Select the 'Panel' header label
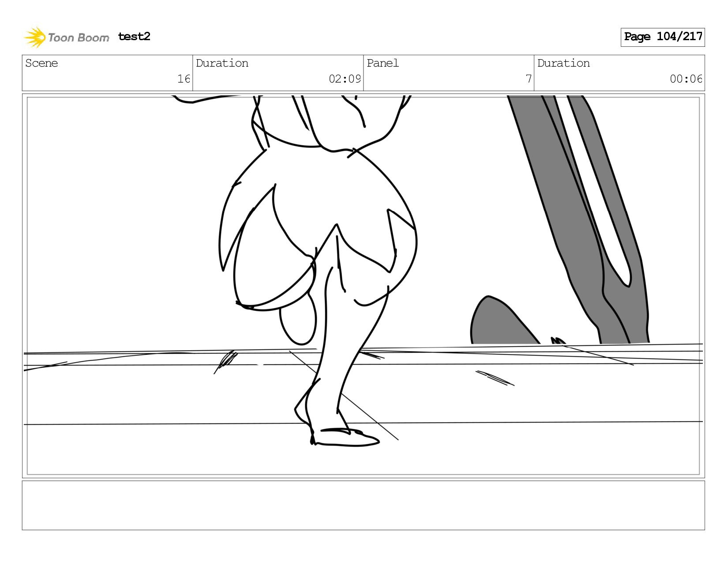 [x=383, y=63]
